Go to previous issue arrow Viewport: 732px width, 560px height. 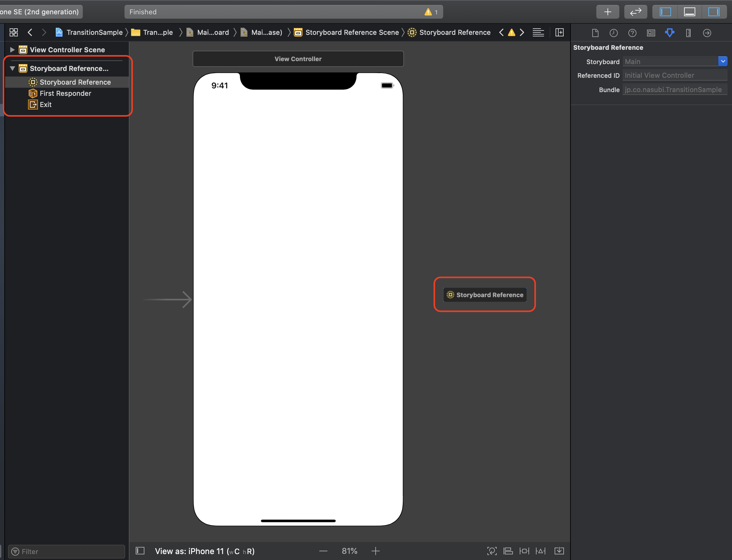501,32
